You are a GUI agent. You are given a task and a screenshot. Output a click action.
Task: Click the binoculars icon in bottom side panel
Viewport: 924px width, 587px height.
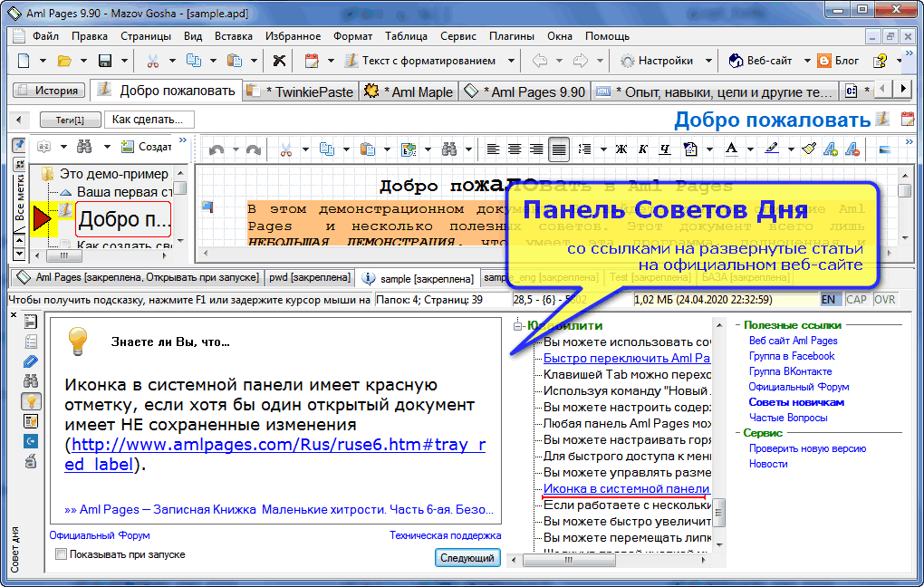31,381
